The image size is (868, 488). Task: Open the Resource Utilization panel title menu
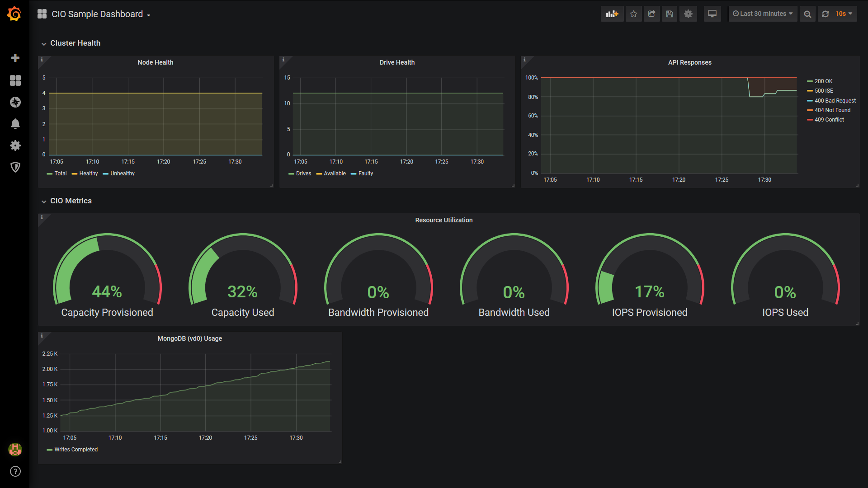tap(443, 220)
